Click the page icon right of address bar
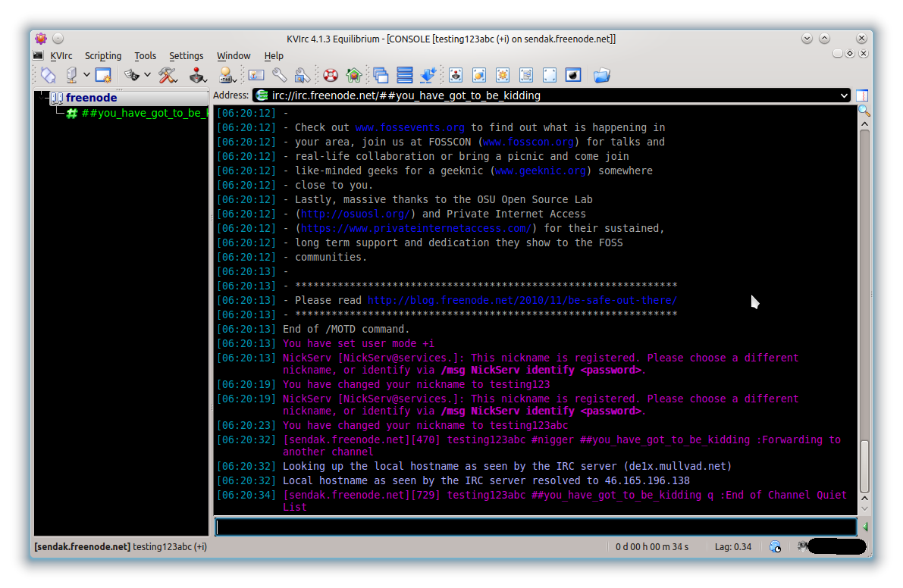The height and width of the screenshot is (588, 903). (862, 95)
